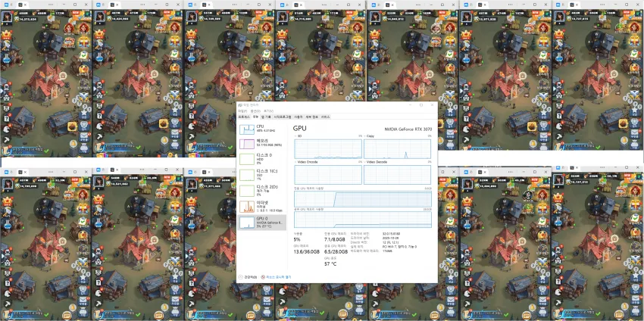Image resolution: width=644 pixels, height=321 pixels.
Task: Click the 13.6/36.0GB GPU memory value
Action: [306, 251]
